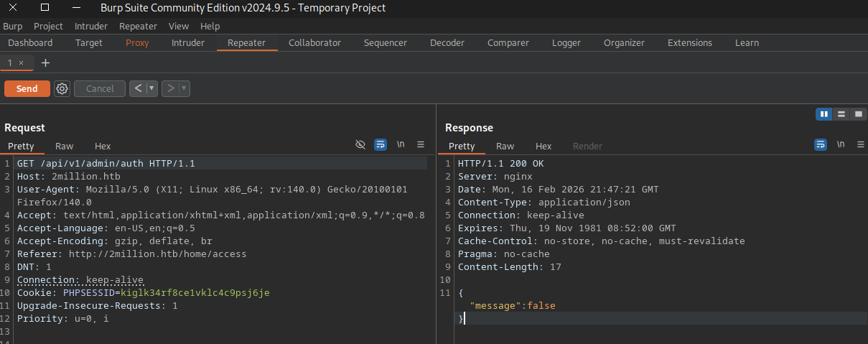Viewport: 868px width, 344px height.
Task: Switch to top-bottom split layout view
Action: click(841, 114)
